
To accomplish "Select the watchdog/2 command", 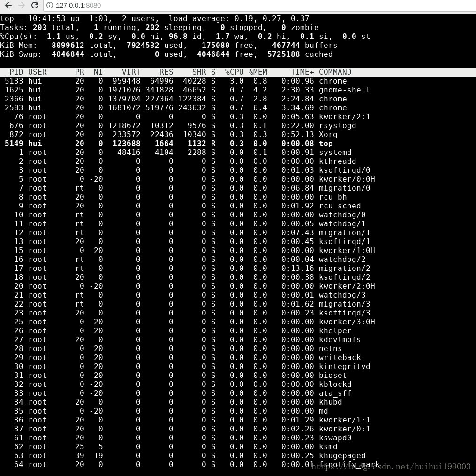I will pyautogui.click(x=342, y=259).
